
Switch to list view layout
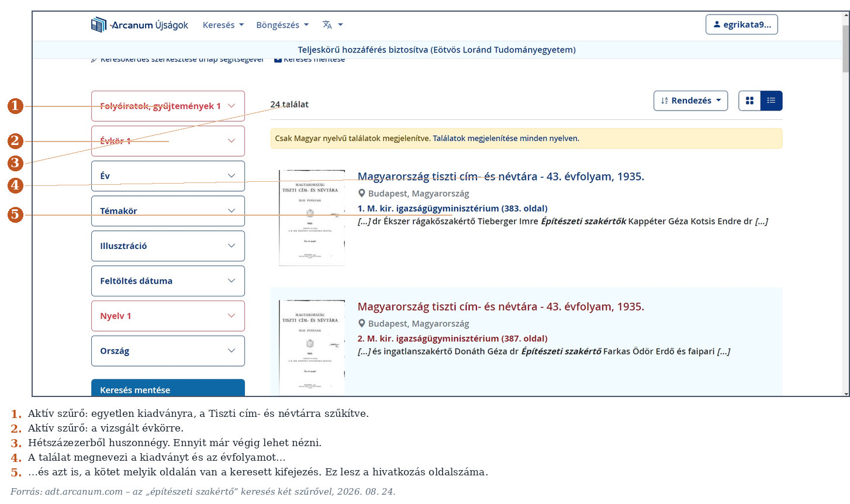point(771,101)
